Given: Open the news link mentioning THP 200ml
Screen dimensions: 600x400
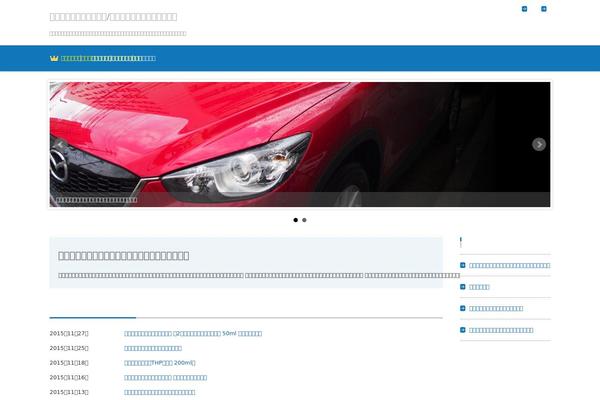Looking at the screenshot, I should 160,363.
